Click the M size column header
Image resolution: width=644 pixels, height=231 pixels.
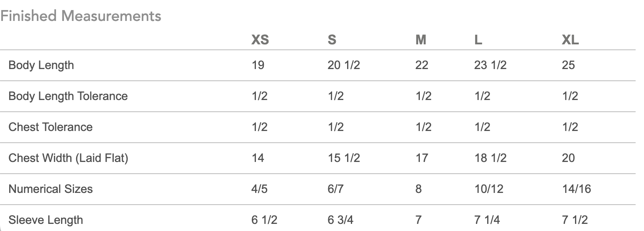421,40
